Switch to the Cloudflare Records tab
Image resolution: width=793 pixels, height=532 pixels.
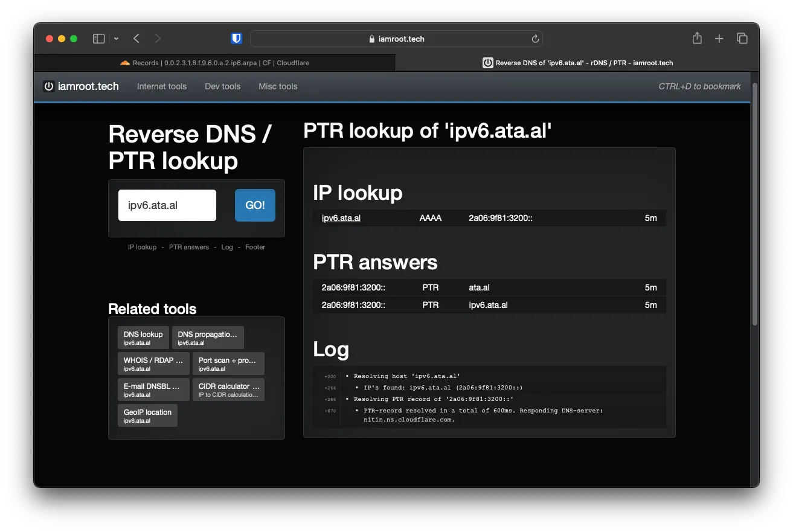[215, 63]
